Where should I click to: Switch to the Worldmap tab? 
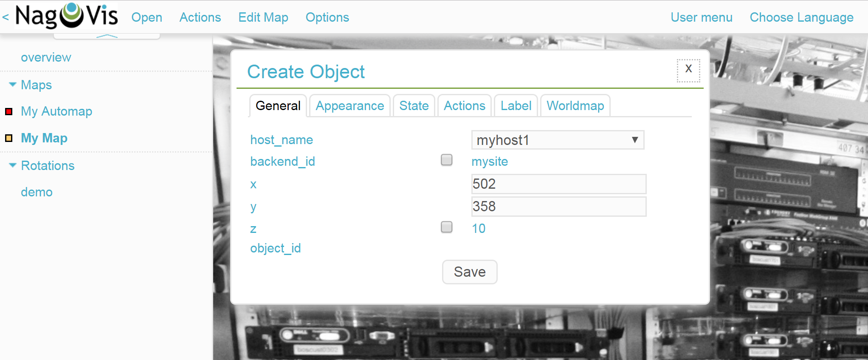[575, 105]
